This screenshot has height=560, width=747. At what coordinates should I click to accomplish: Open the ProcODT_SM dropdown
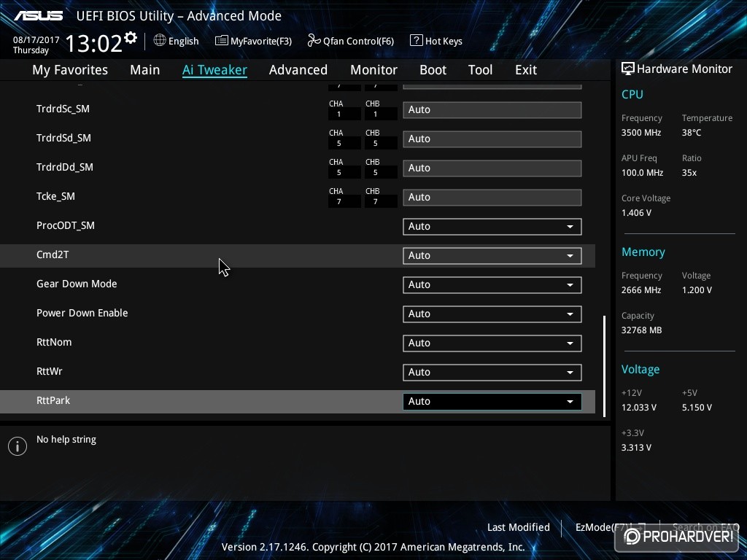coord(492,227)
